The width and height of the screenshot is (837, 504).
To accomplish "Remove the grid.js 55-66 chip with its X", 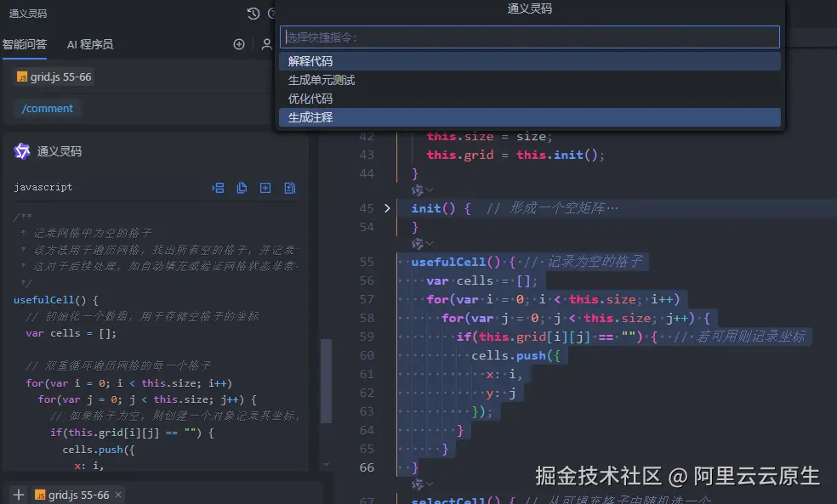I will (118, 495).
